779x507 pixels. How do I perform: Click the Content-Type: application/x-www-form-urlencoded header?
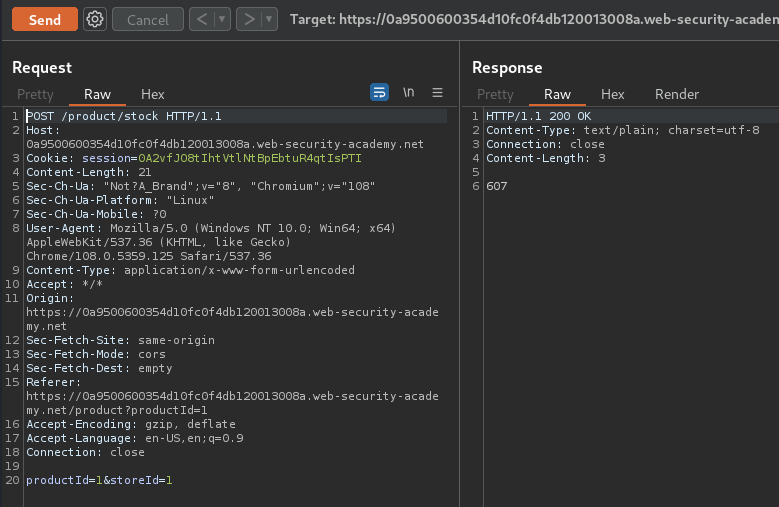(x=190, y=270)
